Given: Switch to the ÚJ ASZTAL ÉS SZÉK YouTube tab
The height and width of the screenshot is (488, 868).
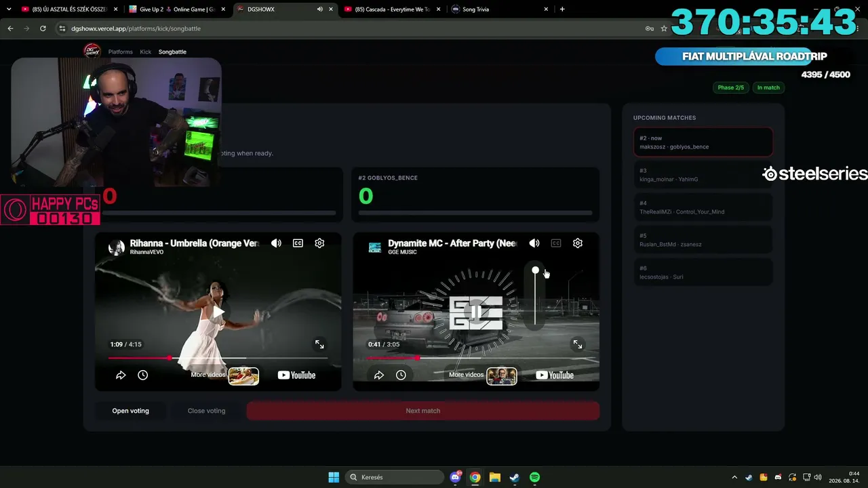Looking at the screenshot, I should coord(68,9).
